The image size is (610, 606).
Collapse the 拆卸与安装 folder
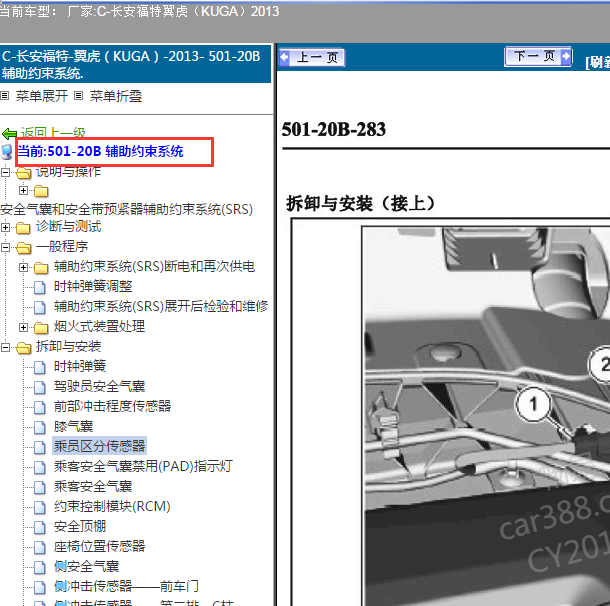pyautogui.click(x=5, y=347)
